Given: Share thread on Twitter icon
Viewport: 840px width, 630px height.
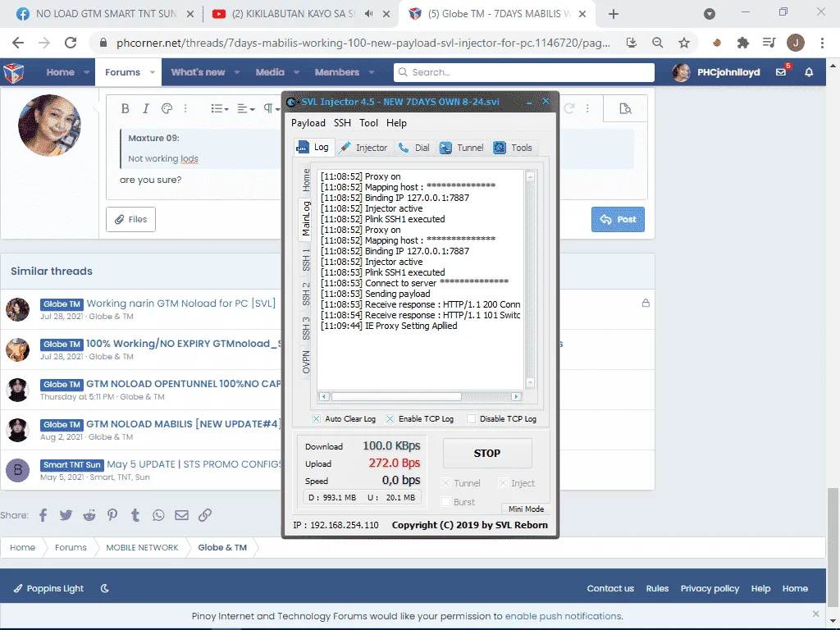Looking at the screenshot, I should 66,515.
